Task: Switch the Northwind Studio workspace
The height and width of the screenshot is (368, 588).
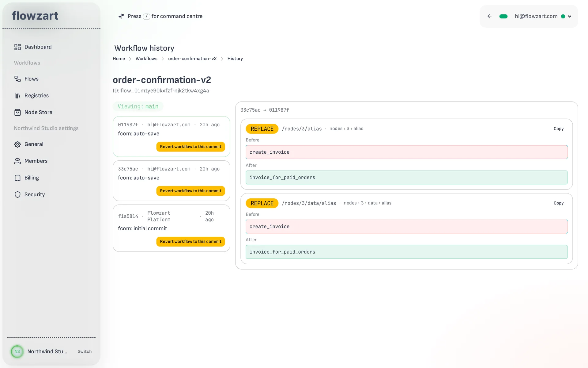Action: 85,351
